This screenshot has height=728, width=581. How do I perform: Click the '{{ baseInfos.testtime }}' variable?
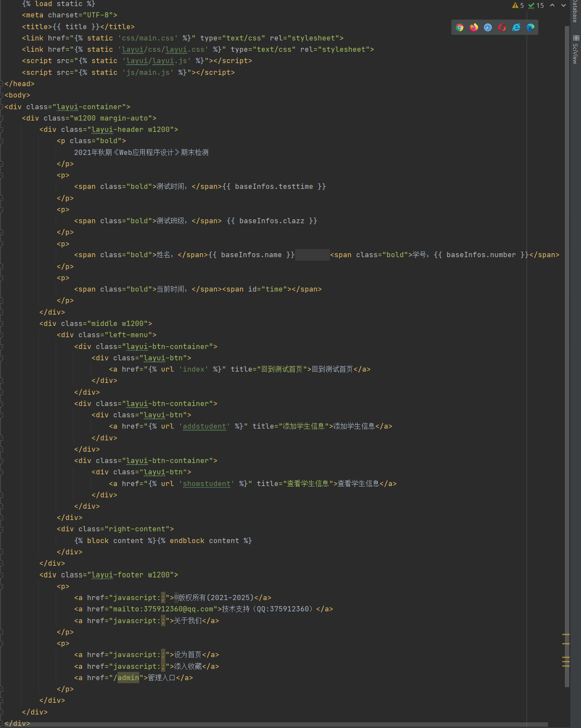[274, 187]
